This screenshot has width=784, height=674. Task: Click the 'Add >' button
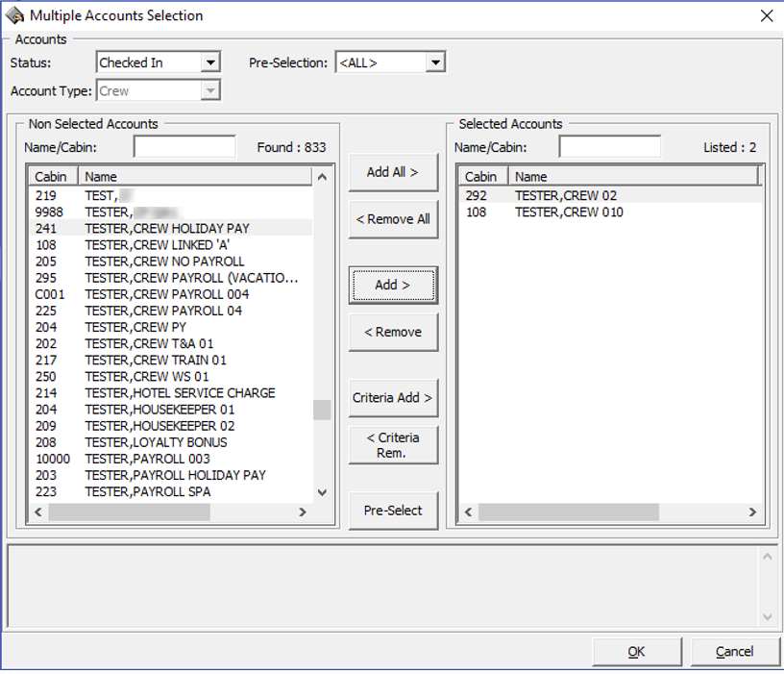pos(393,285)
